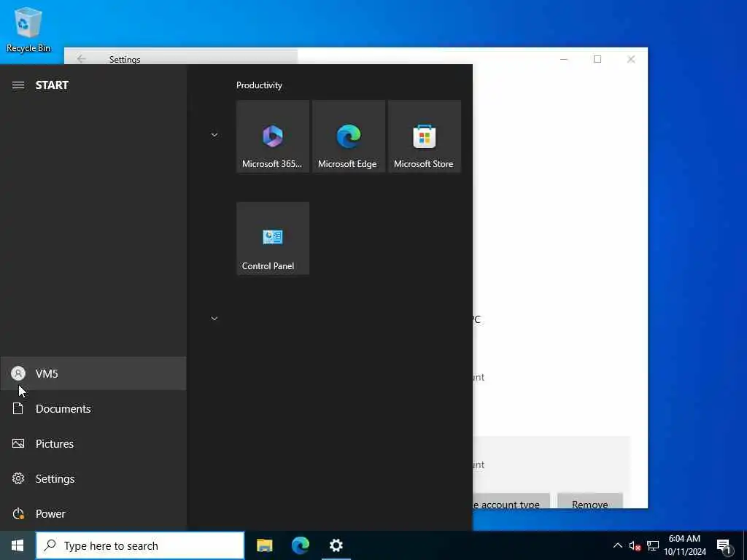Screen dimensions: 747x560
Task: Open the Action Center notifications
Action: (x=724, y=546)
